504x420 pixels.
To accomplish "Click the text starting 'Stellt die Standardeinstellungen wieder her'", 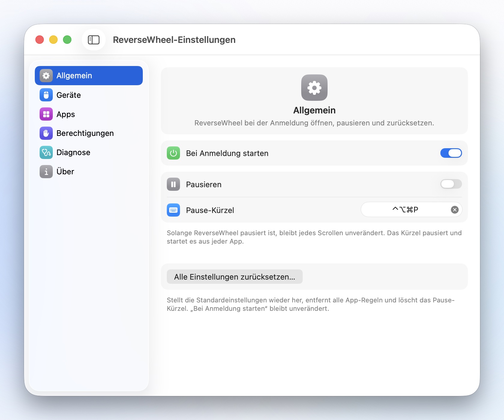I will [311, 304].
